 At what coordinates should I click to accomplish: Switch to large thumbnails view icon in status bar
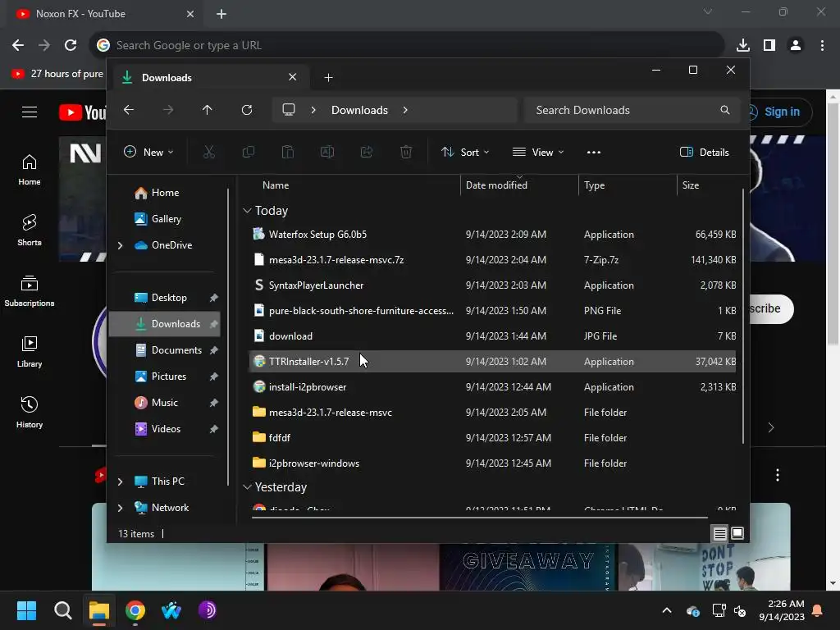point(737,533)
